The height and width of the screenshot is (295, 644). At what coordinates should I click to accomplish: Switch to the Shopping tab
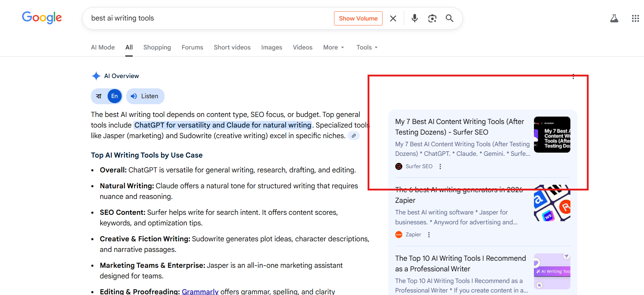[x=157, y=47]
